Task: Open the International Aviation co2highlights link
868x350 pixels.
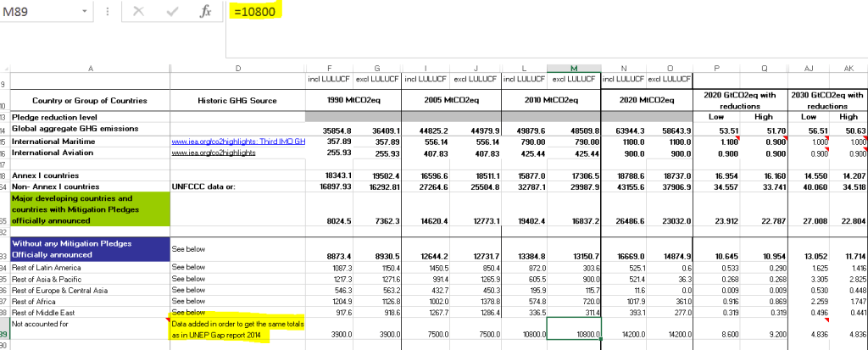Action: [214, 153]
